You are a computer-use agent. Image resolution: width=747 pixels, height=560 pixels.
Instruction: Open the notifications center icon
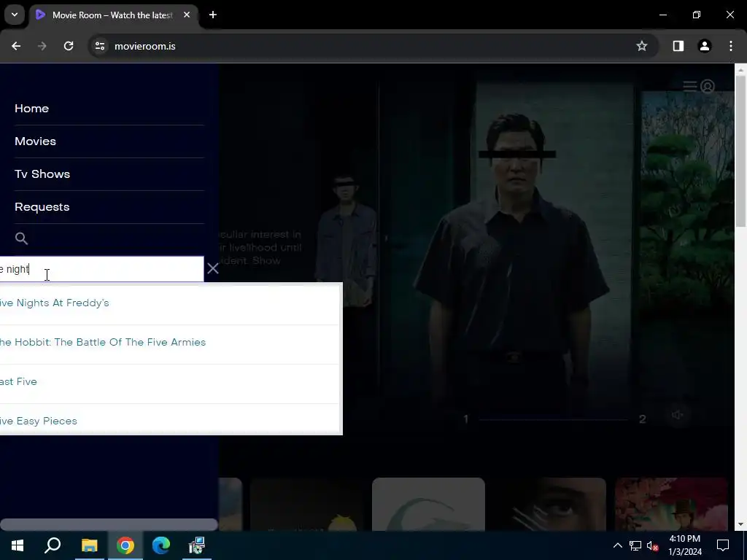[723, 545]
